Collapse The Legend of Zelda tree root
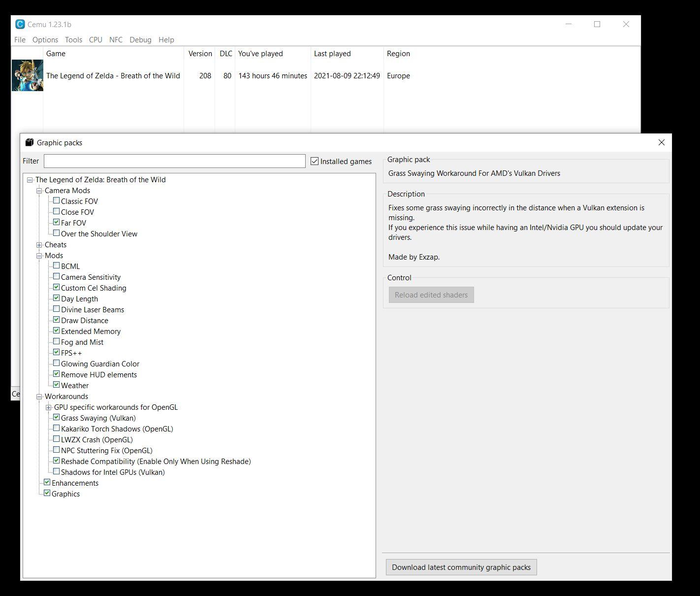Viewport: 700px width, 596px height. coord(30,180)
